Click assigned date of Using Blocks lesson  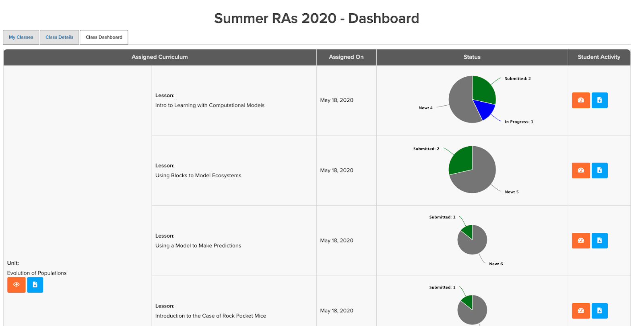coord(336,170)
